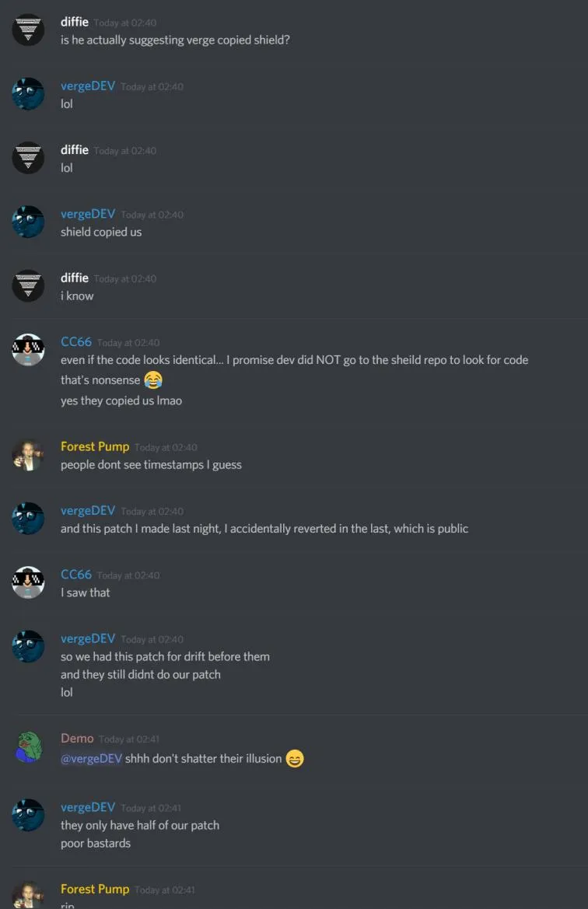Click vergeDEV's avatar beside "so we had this patch"
This screenshot has width=588, height=909.
pyautogui.click(x=28, y=646)
